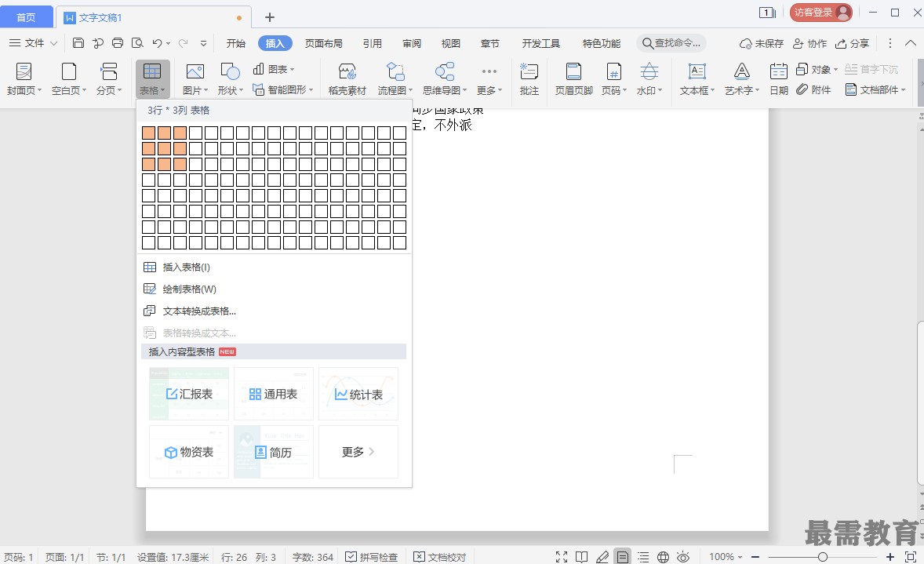Open the Page Layout (页面布局) tab
The height and width of the screenshot is (564, 924).
click(x=323, y=43)
